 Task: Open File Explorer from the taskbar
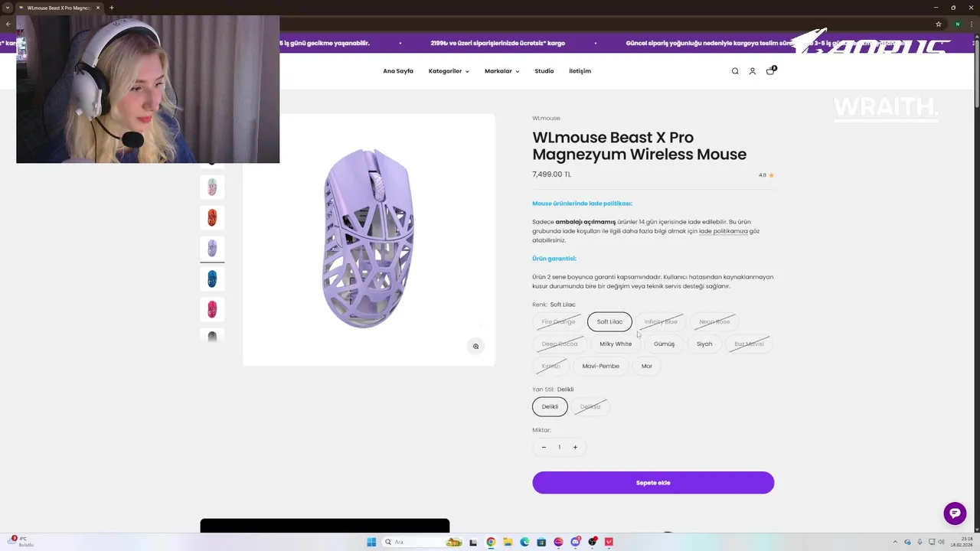coord(508,542)
